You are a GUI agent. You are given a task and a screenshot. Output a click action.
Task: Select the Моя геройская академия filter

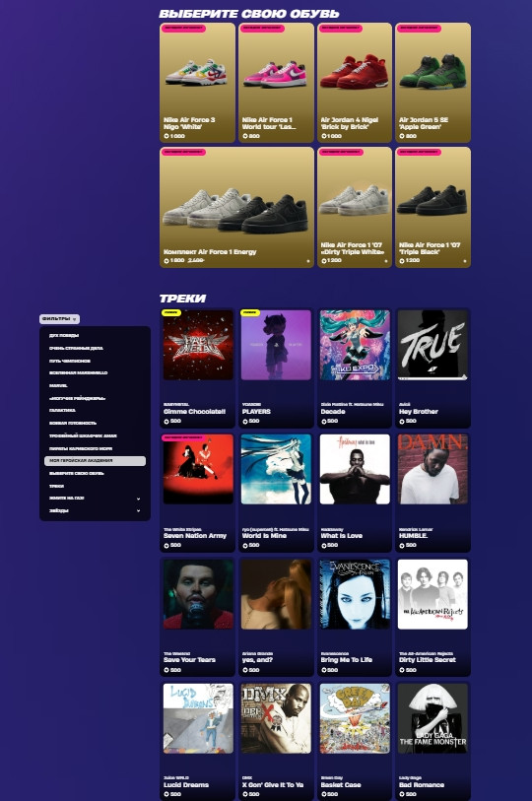coord(95,461)
